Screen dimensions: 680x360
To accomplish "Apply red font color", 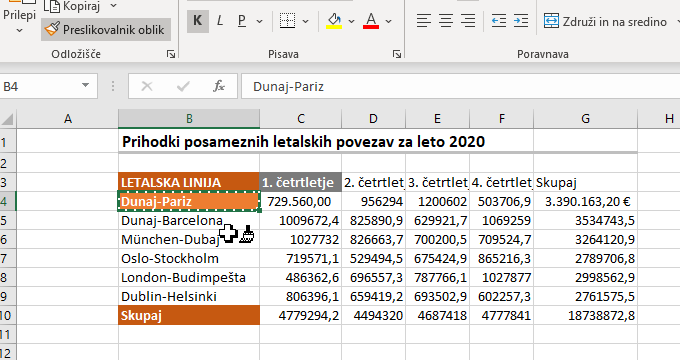I will tap(371, 21).
